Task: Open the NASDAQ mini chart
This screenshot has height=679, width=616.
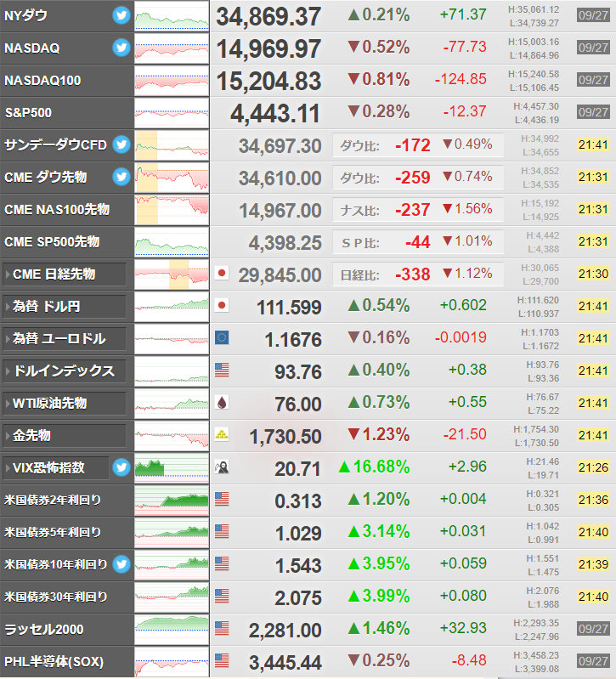Action: pyautogui.click(x=172, y=48)
